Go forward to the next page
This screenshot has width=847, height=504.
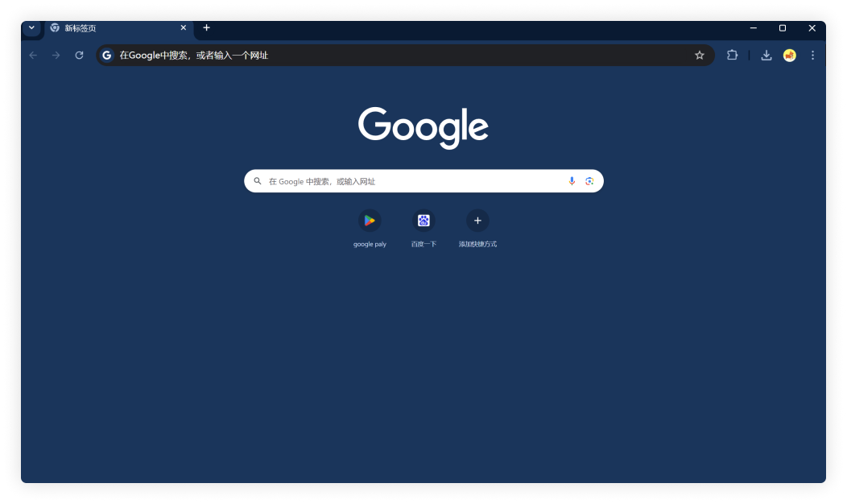[x=56, y=56]
